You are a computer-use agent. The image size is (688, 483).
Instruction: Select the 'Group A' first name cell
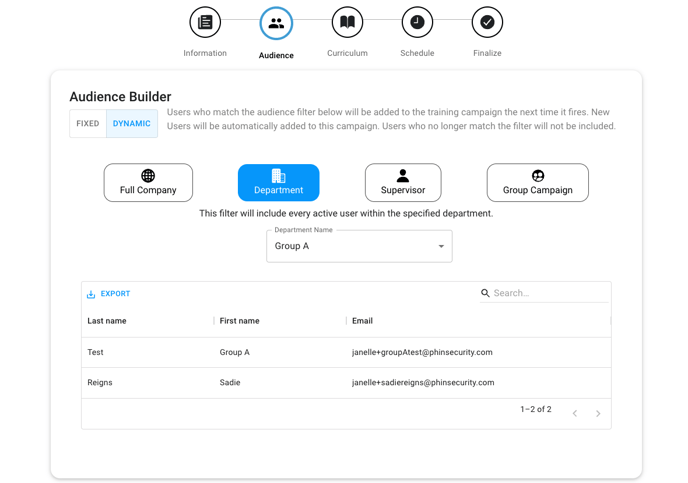coord(234,352)
